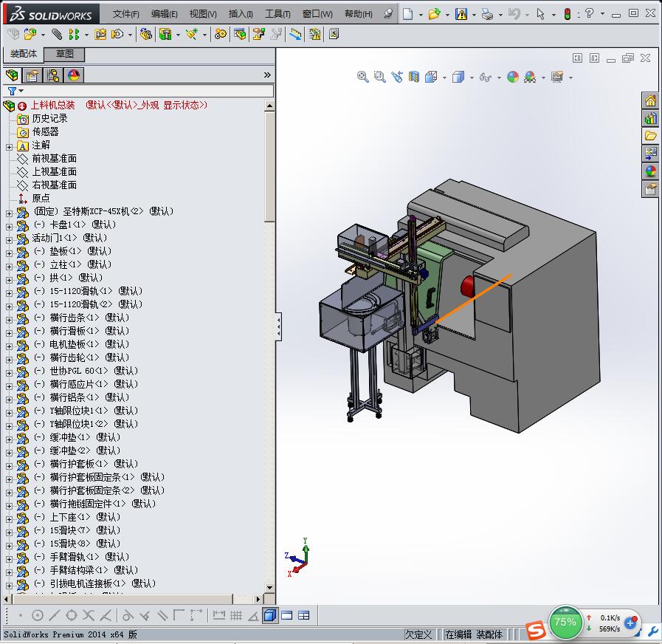Select 右视基准面 in feature tree
Screen dimensions: 662x644
pyautogui.click(x=54, y=185)
